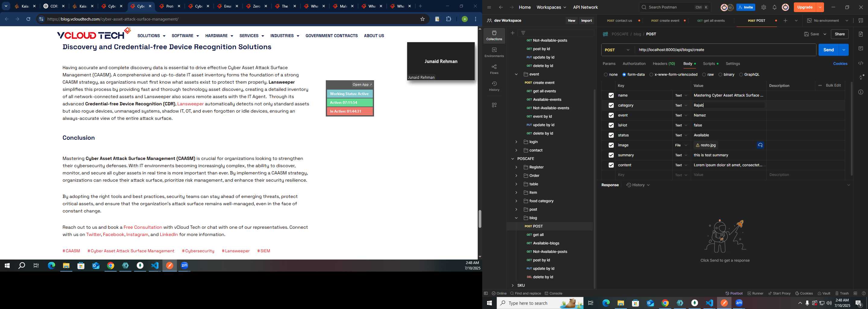The height and width of the screenshot is (309, 868).
Task: Upload the resto.jpg file via cloud icon
Action: point(760,145)
